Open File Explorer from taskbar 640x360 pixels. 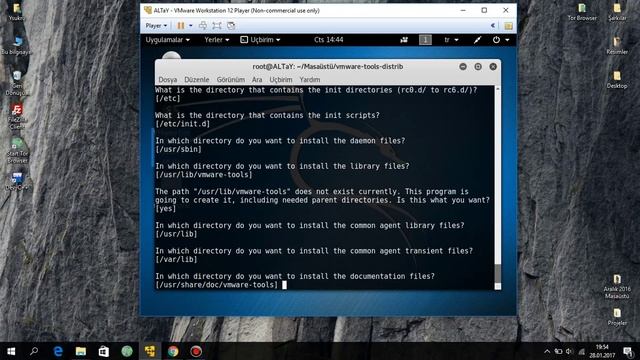81,351
